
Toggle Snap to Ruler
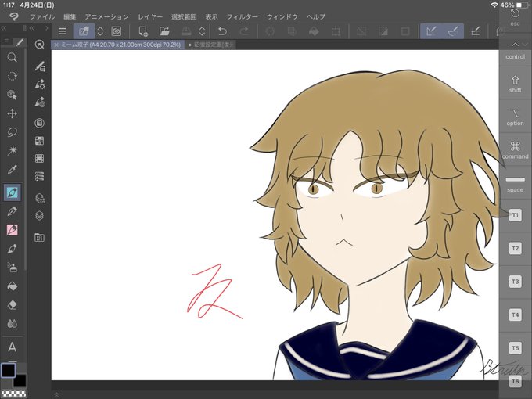coord(431,31)
